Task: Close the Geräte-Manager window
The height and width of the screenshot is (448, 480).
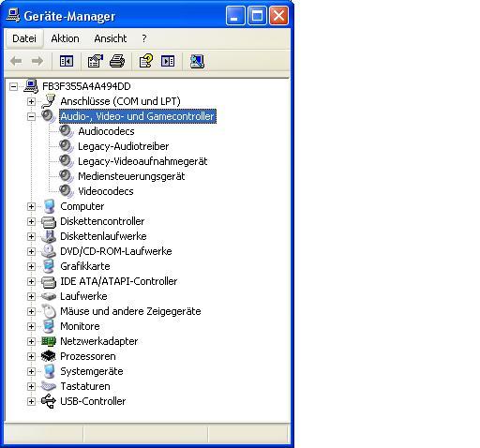Action: (x=278, y=16)
